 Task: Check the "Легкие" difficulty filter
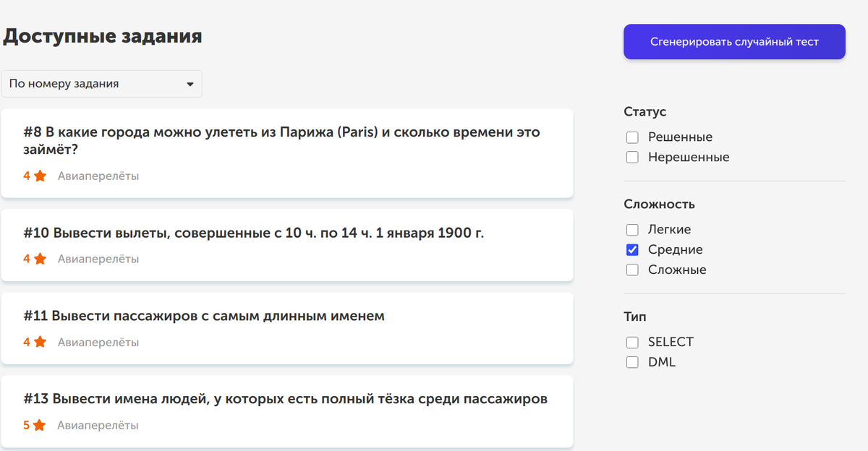pos(632,229)
